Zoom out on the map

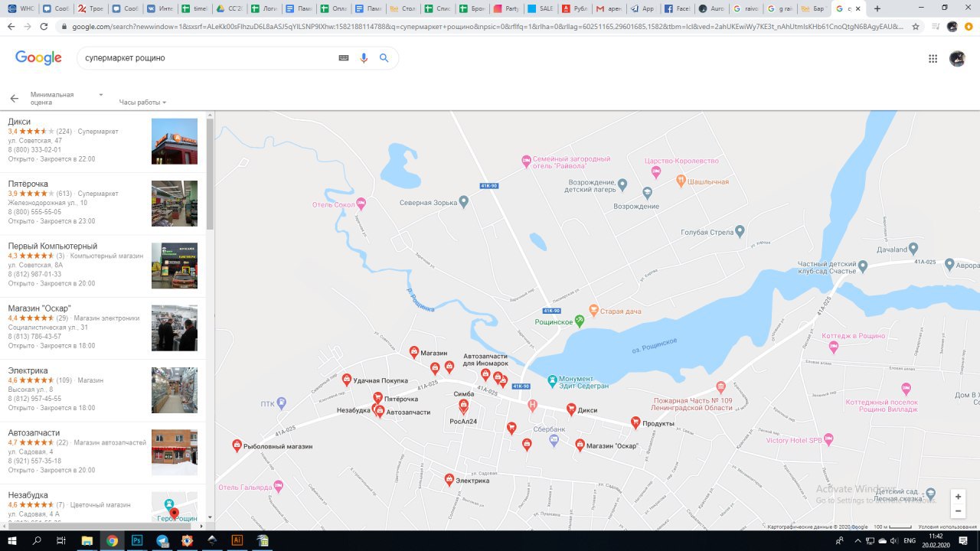point(958,511)
